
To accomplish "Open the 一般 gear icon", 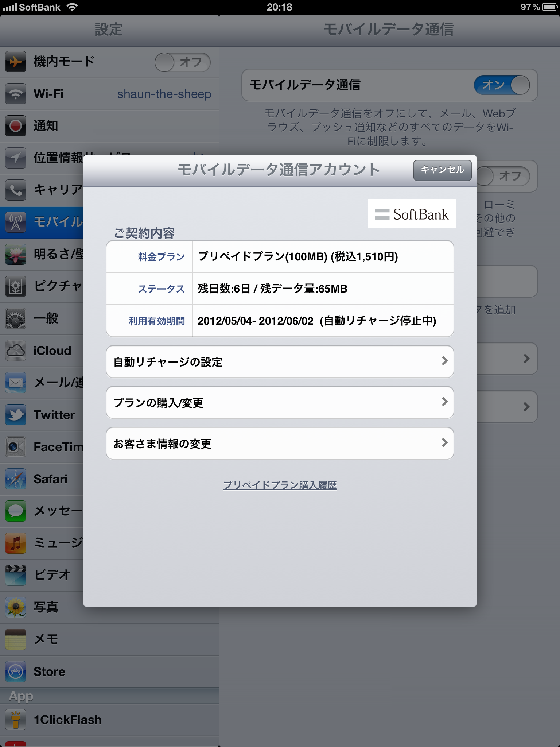I will click(16, 318).
